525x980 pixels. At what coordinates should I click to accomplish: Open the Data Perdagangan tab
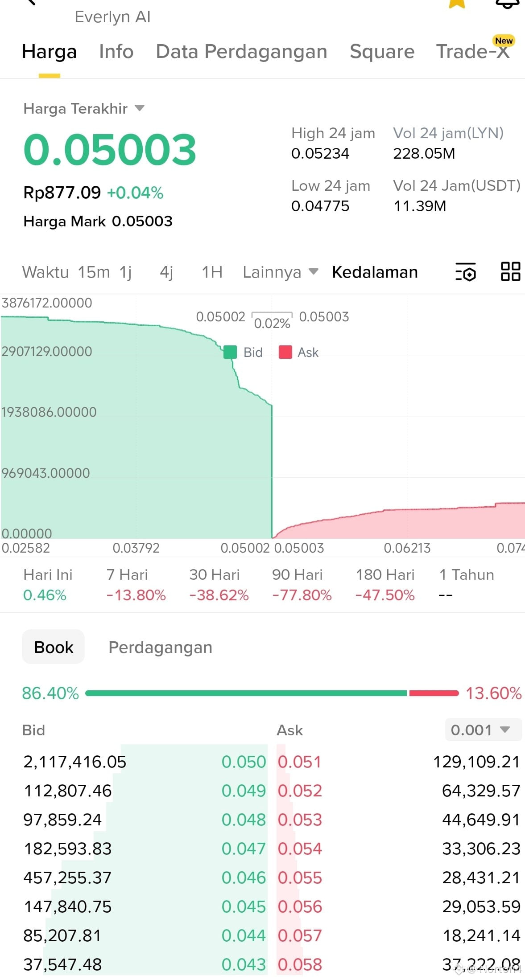pyautogui.click(x=241, y=52)
